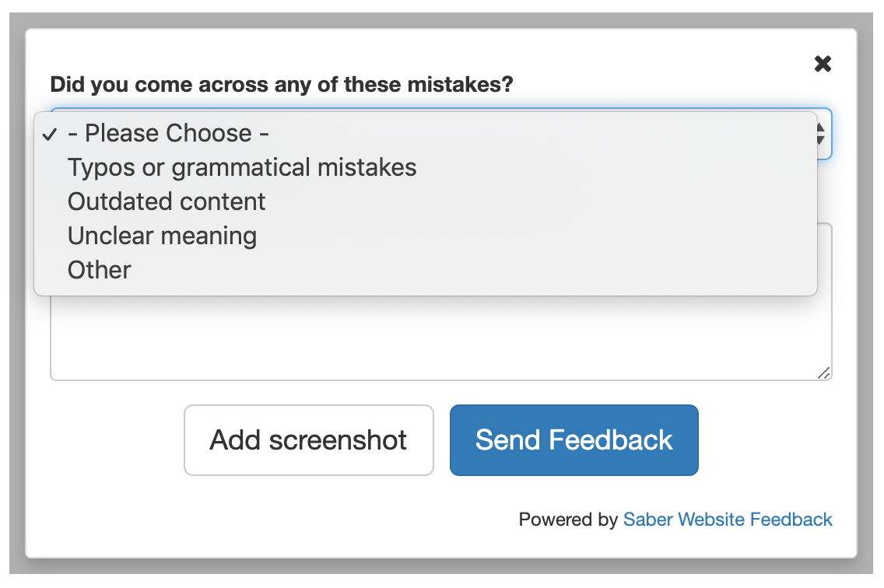Screen dimensions: 884x588
Task: Select the "Outdated content" option
Action: (167, 201)
